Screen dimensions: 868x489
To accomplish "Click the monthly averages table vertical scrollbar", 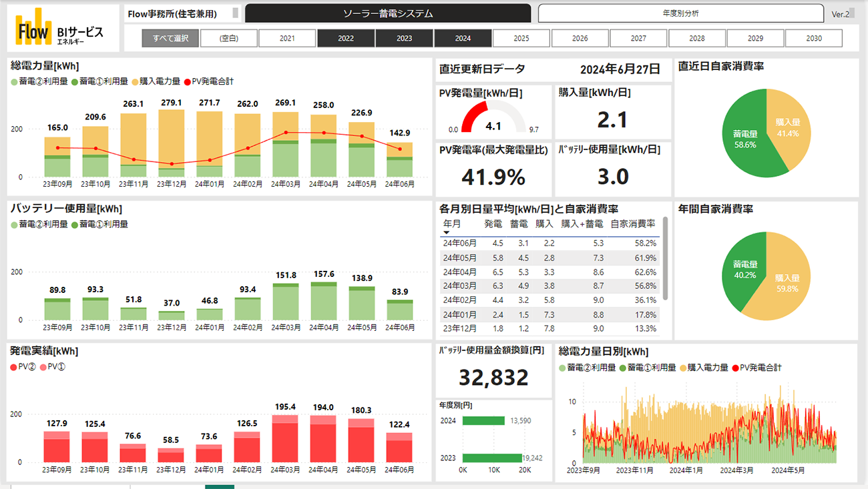I will click(664, 260).
